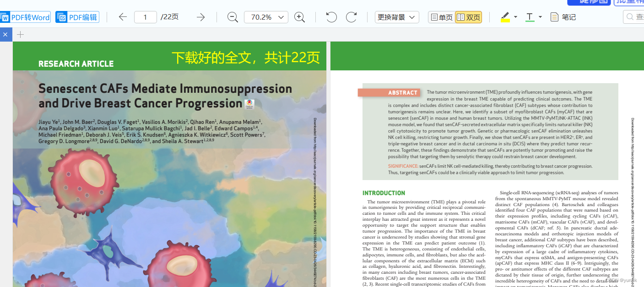Click the INTRODUCTION heading

(384, 193)
